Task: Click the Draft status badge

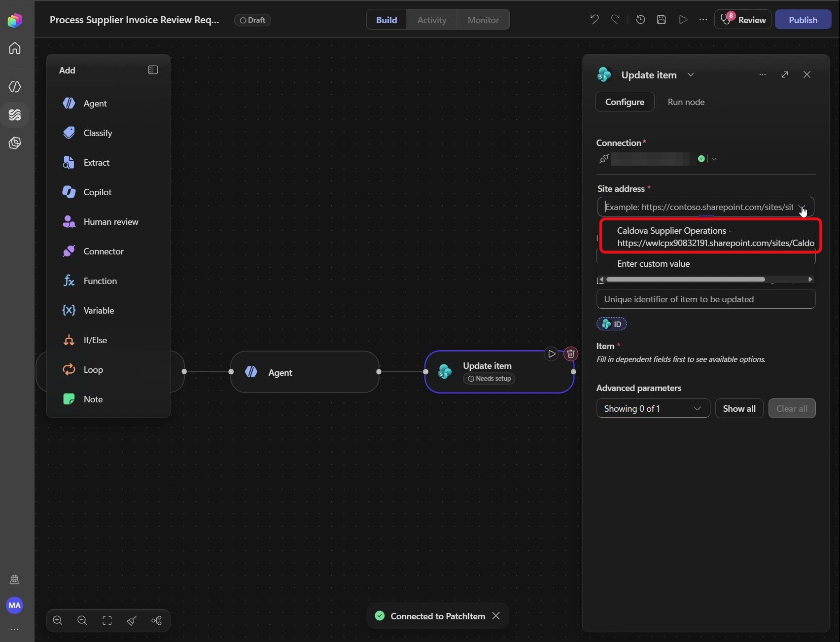Action: point(252,20)
